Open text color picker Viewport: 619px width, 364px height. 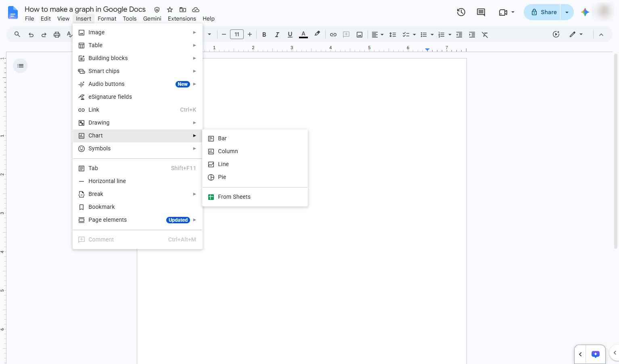(303, 35)
